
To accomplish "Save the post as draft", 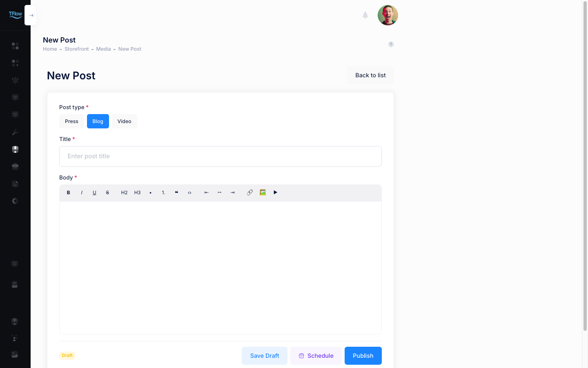I will [265, 356].
